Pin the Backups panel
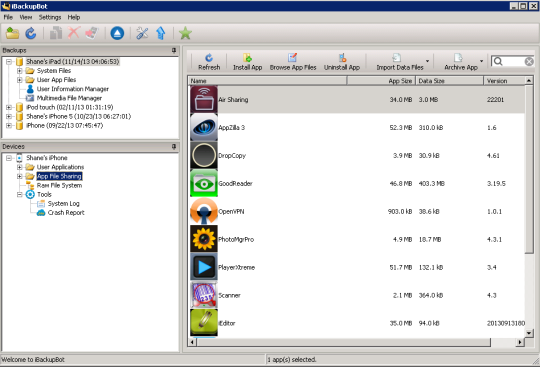 coord(174,50)
